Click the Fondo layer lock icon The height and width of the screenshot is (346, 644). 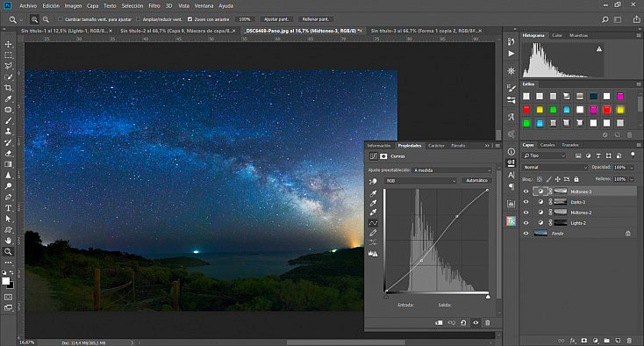click(x=627, y=234)
